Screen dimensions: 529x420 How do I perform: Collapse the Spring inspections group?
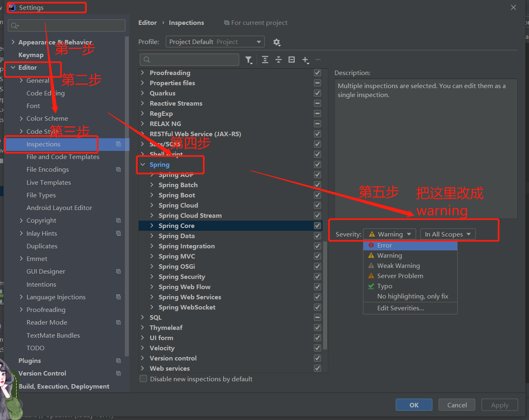pyautogui.click(x=143, y=164)
